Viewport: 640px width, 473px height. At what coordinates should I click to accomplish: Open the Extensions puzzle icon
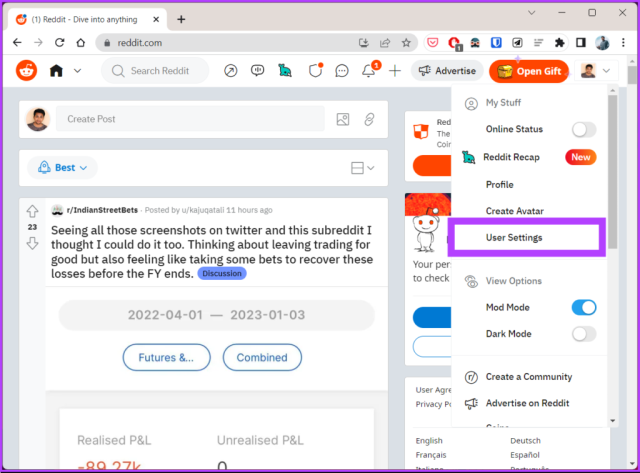click(560, 42)
